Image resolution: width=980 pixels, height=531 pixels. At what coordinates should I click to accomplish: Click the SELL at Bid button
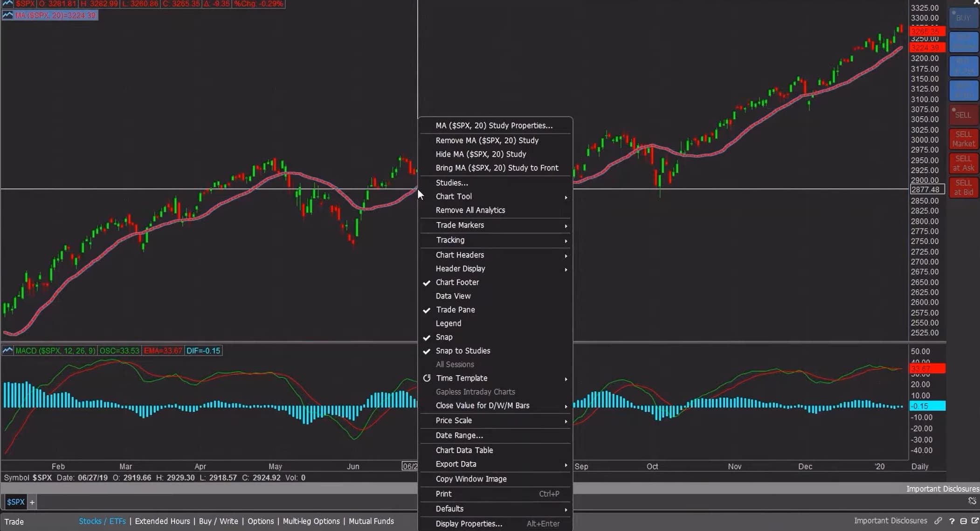[x=963, y=188]
